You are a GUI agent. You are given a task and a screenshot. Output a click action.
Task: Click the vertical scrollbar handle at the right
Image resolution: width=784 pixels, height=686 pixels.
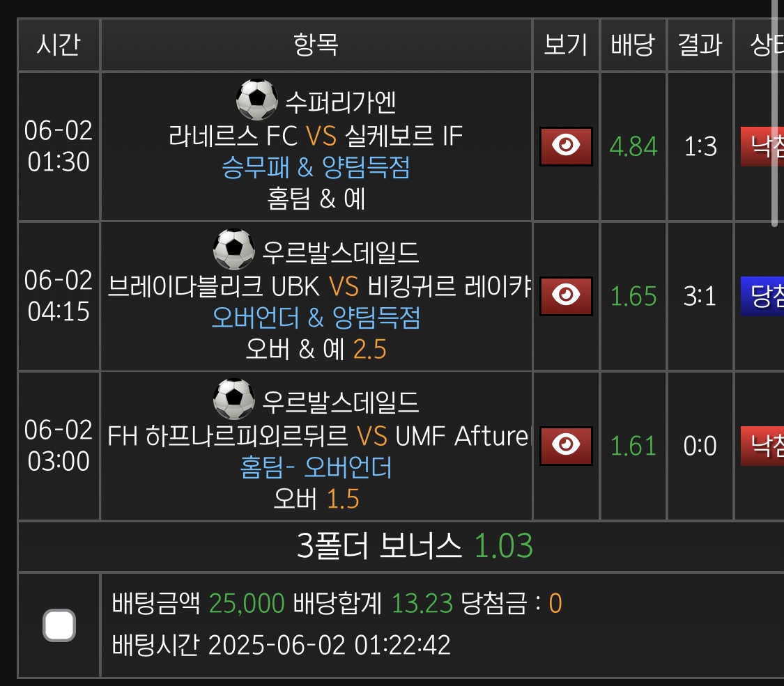(x=774, y=111)
